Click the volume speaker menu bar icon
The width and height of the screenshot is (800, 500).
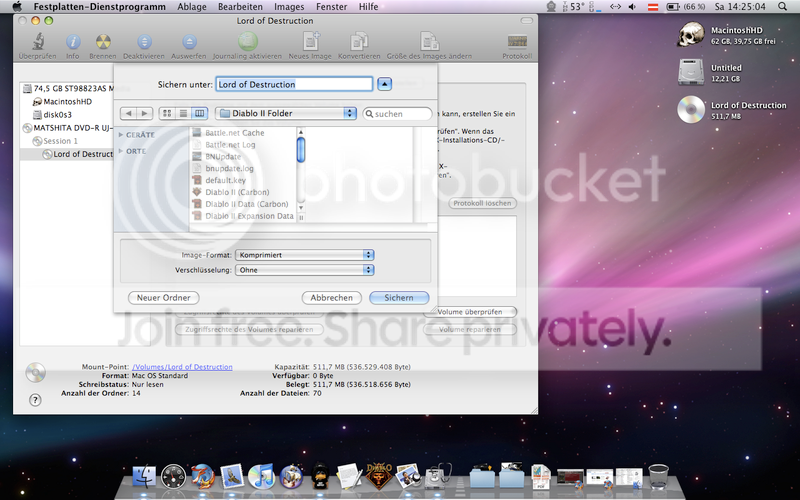pyautogui.click(x=632, y=7)
